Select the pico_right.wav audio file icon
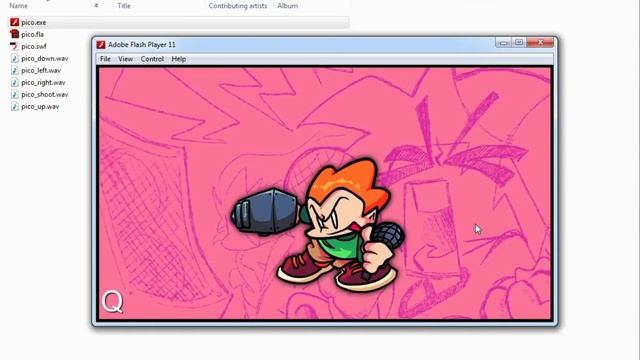The width and height of the screenshot is (640, 360). tap(15, 82)
